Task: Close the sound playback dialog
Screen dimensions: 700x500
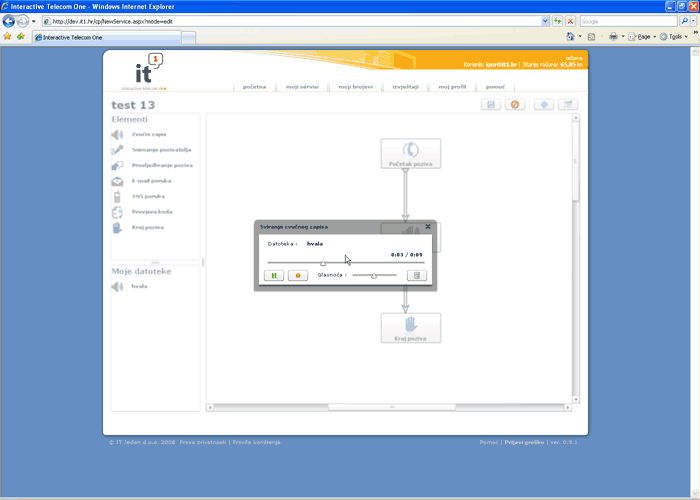Action: [x=428, y=227]
